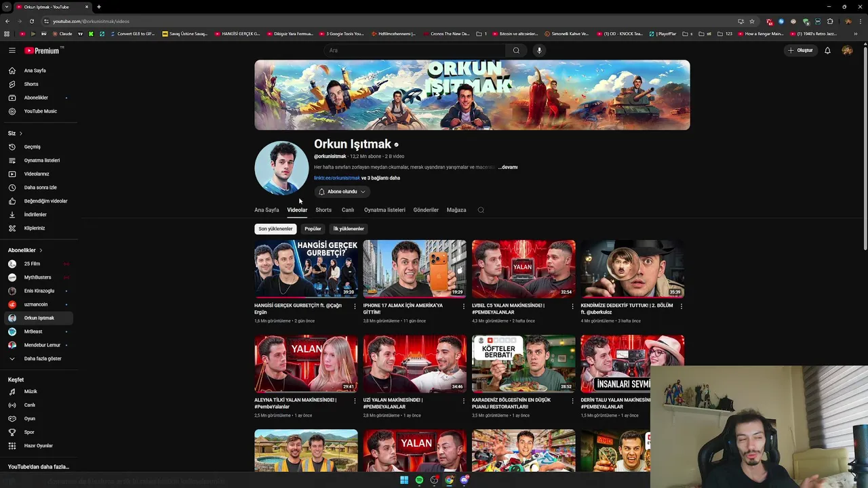868x488 pixels.
Task: Switch to Gönderiler tab
Action: [x=426, y=210]
